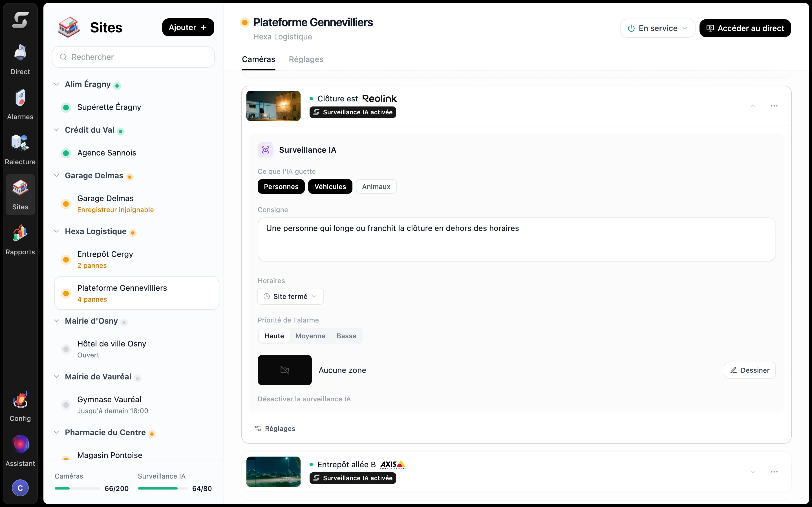Click Désactiver la surveillance IA link
Viewport: 812px width, 507px height.
[304, 399]
